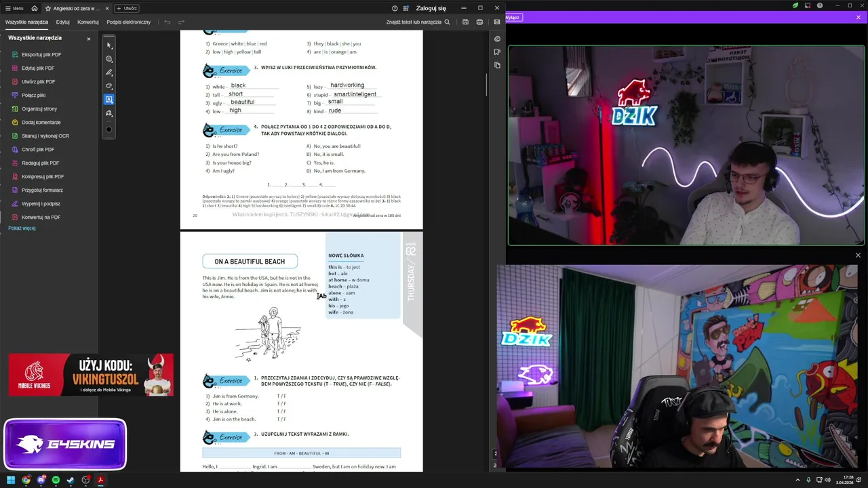Click the green leaf icon in stream window title bar

(x=795, y=5)
